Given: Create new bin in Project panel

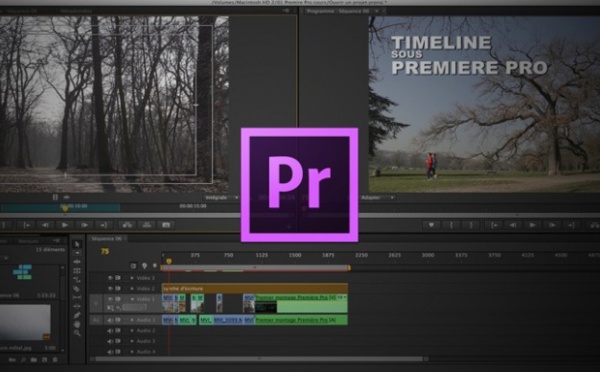Looking at the screenshot, I should [x=34, y=360].
